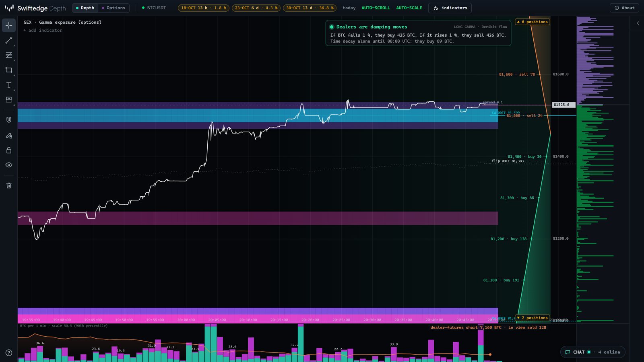The height and width of the screenshot is (362, 644).
Task: Delete drawings with trash icon
Action: click(x=9, y=185)
